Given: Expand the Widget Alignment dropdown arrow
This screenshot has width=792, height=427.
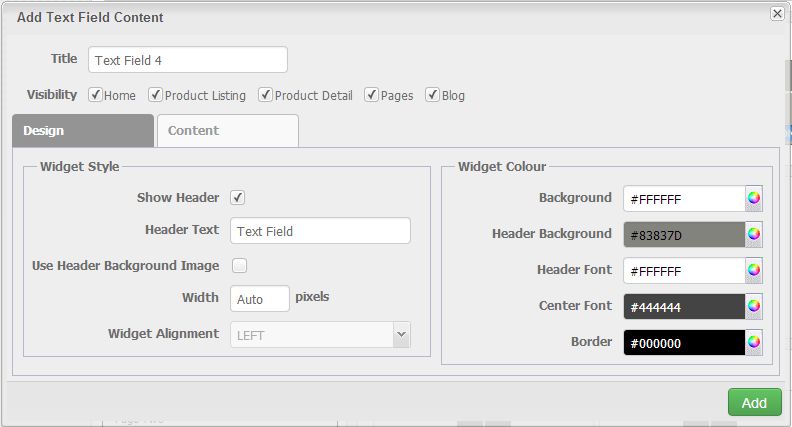Looking at the screenshot, I should tap(402, 335).
